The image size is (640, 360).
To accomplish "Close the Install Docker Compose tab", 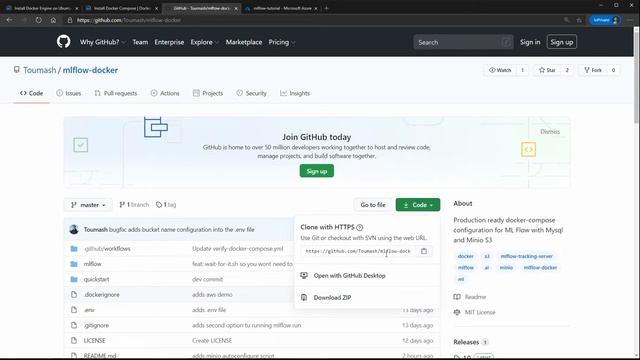I will [156, 8].
